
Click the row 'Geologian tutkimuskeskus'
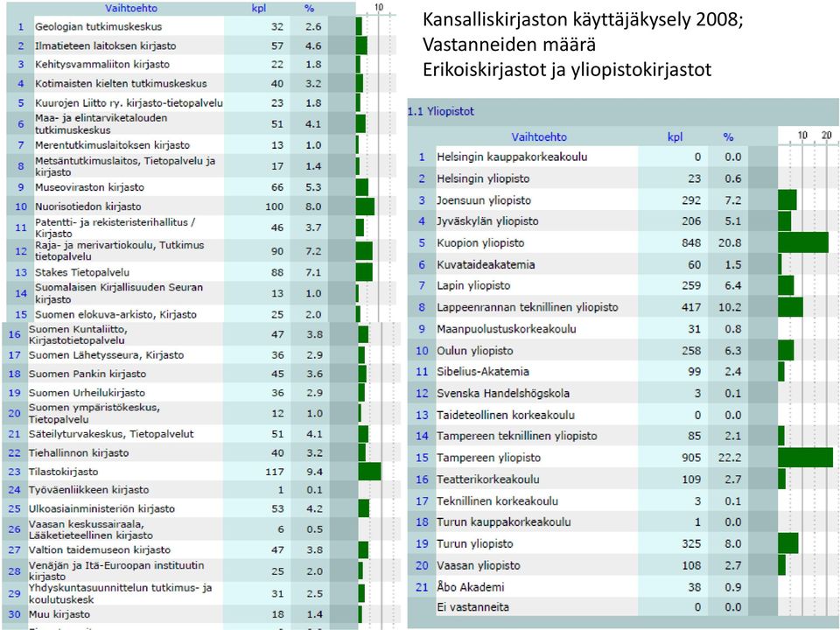(201, 26)
